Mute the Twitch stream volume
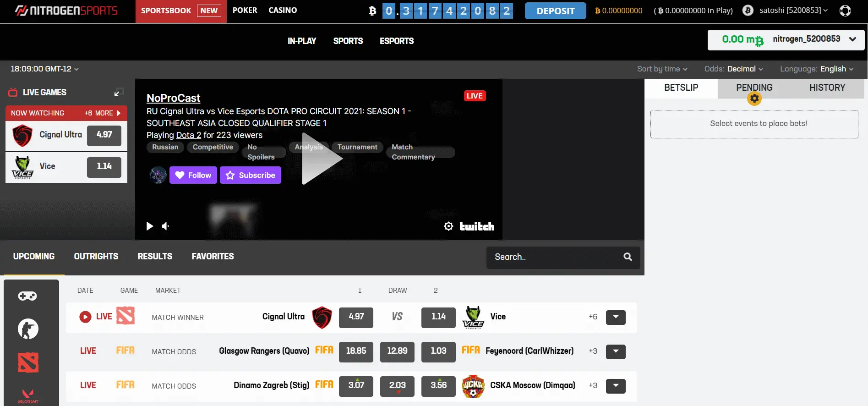The width and height of the screenshot is (868, 406). (x=166, y=226)
